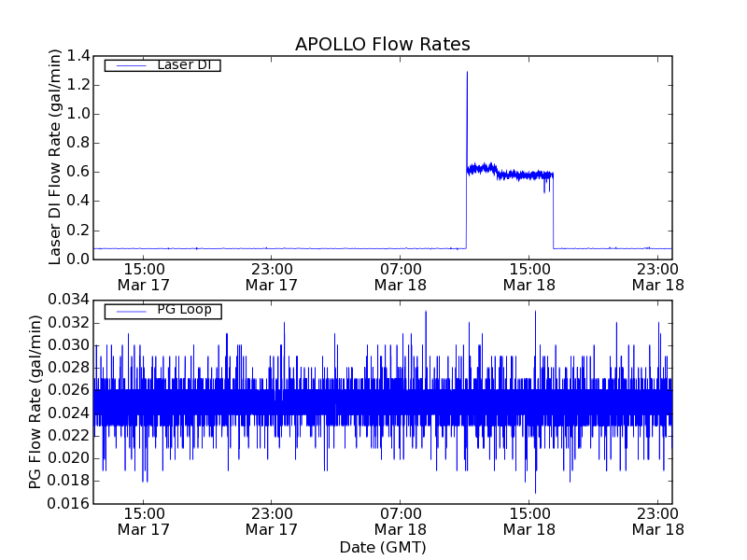Click the 1.4 tick on the top y-axis
The height and width of the screenshot is (560, 747).
point(78,56)
